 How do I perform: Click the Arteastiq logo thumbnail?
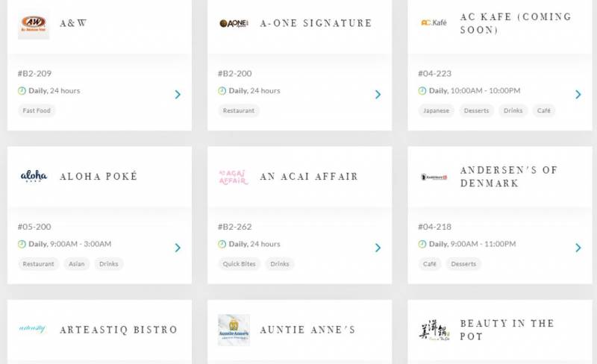[x=34, y=330]
